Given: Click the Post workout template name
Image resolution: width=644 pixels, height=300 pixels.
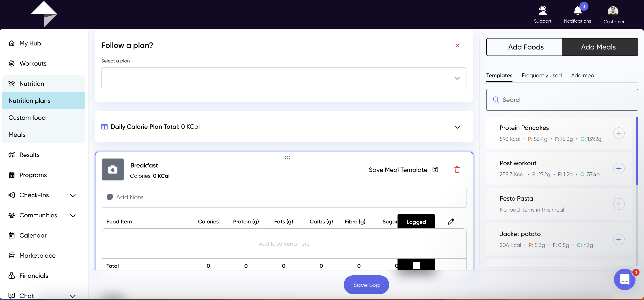Looking at the screenshot, I should (x=518, y=163).
